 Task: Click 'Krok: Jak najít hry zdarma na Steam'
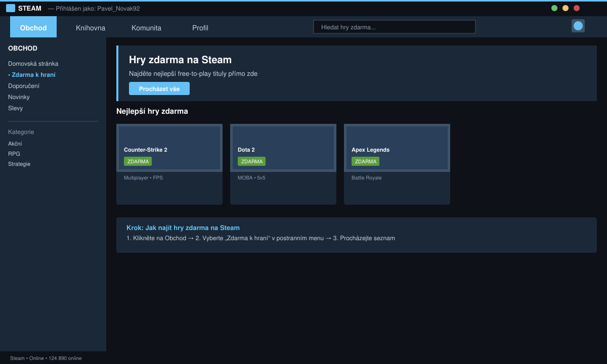(x=183, y=228)
